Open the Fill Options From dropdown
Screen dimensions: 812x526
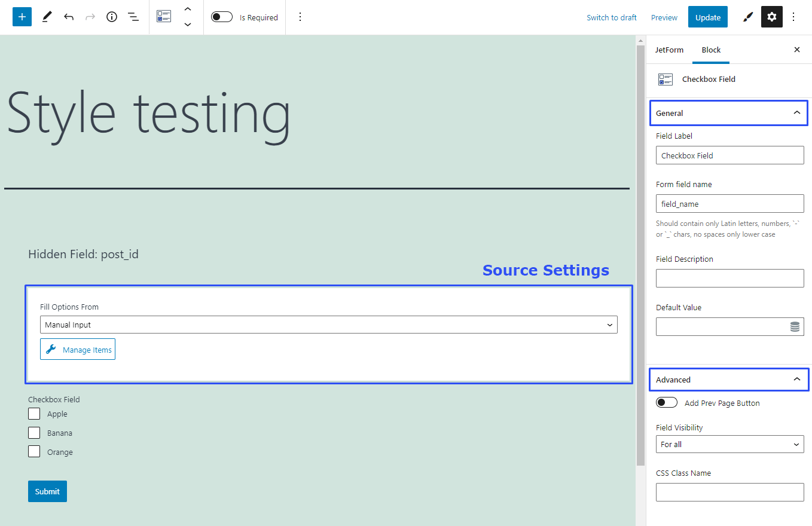pyautogui.click(x=328, y=325)
